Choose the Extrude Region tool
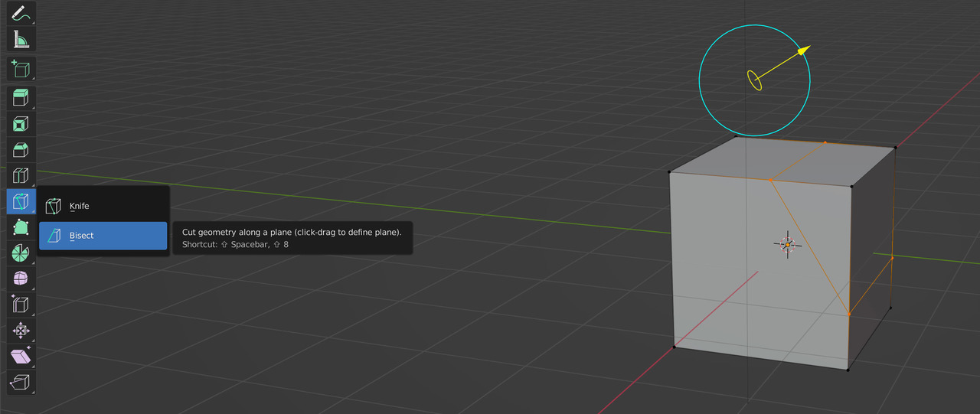Screen dimensions: 980x414 (21, 98)
